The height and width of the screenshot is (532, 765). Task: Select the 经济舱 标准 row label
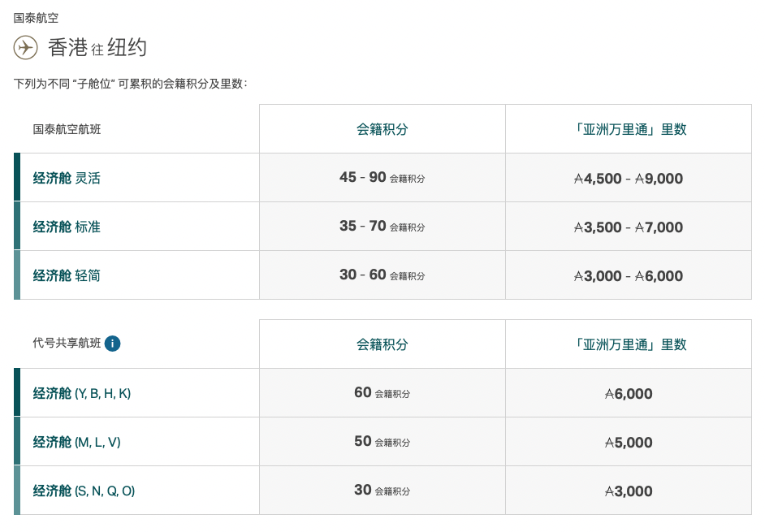coord(67,227)
